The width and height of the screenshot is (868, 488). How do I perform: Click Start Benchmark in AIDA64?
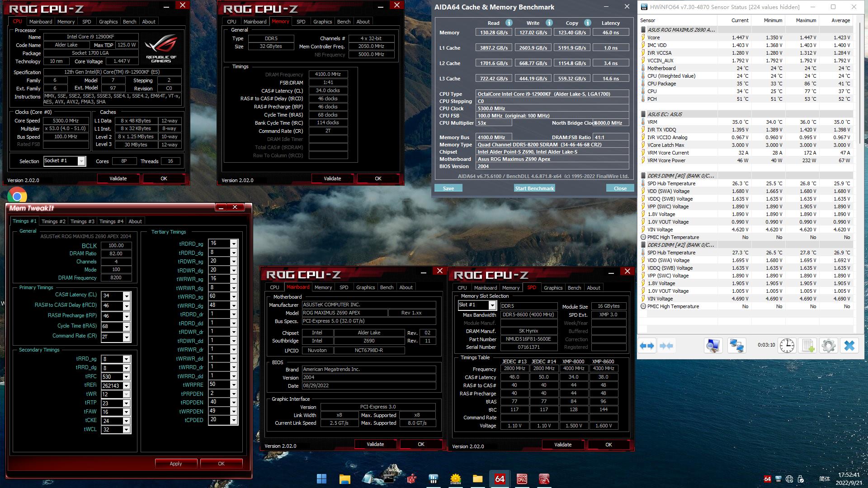534,188
